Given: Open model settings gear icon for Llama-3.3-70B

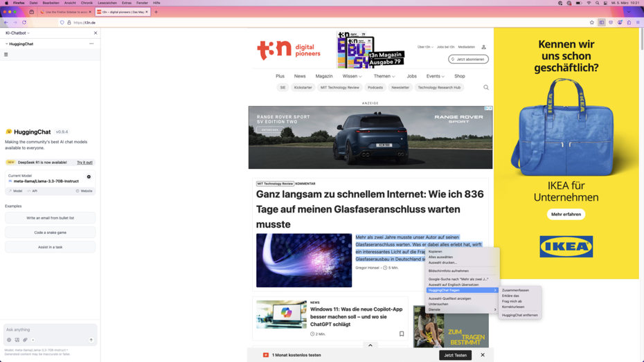Looking at the screenshot, I should pyautogui.click(x=89, y=177).
